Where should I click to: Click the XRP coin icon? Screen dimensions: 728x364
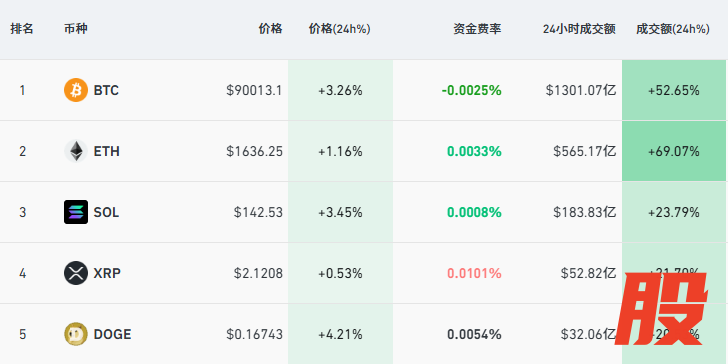(x=76, y=273)
